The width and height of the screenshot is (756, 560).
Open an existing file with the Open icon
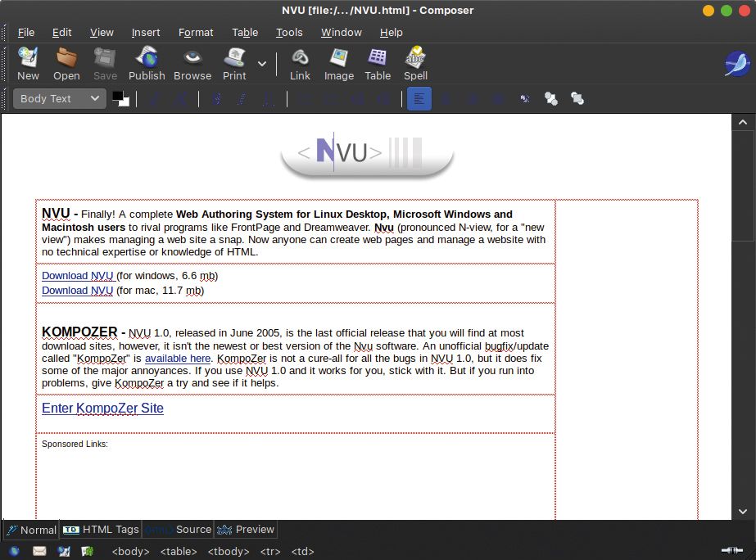click(66, 63)
